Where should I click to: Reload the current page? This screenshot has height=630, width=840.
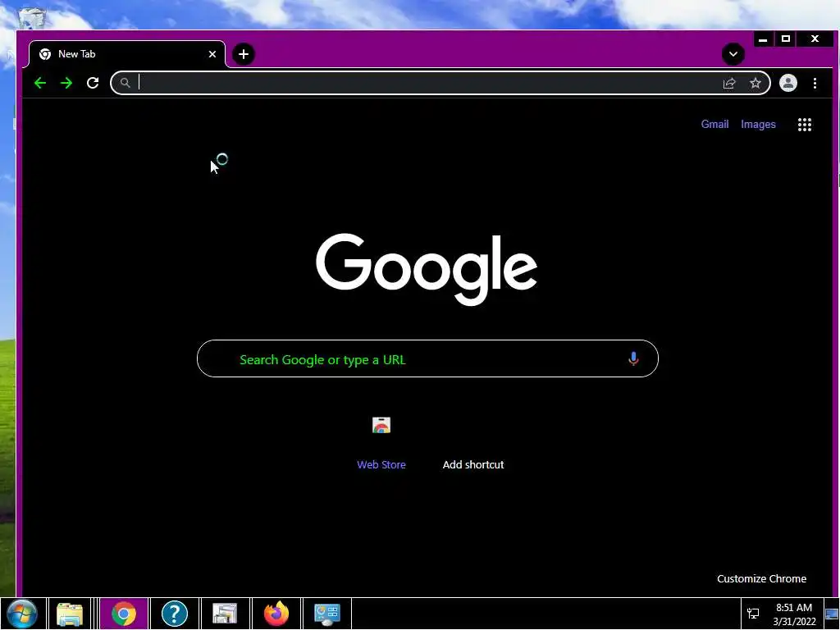click(x=93, y=83)
